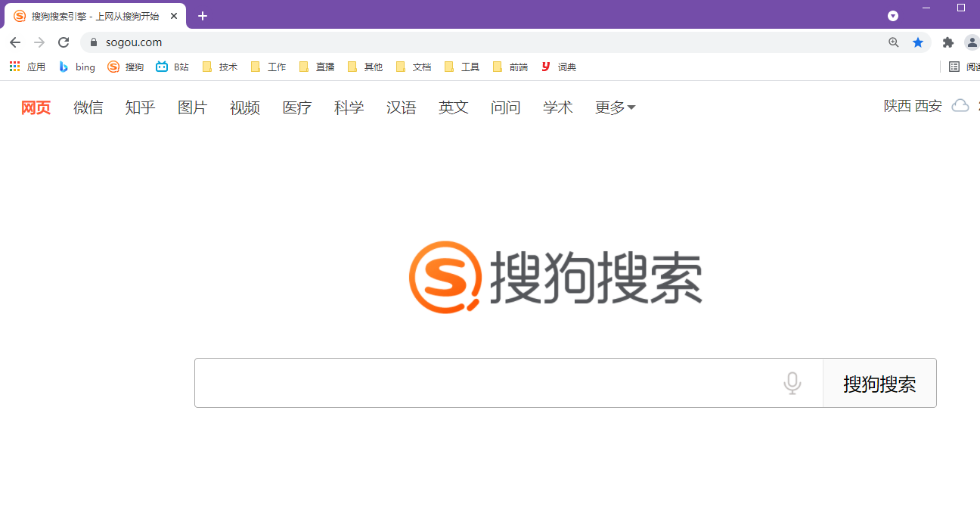The image size is (980, 510).
Task: Click the 陕西 西安 location text
Action: [x=913, y=106]
